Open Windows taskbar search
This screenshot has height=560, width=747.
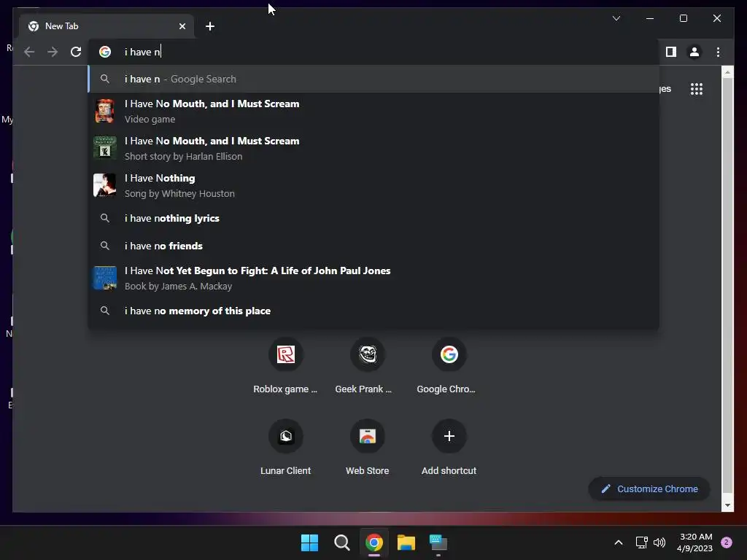(341, 542)
